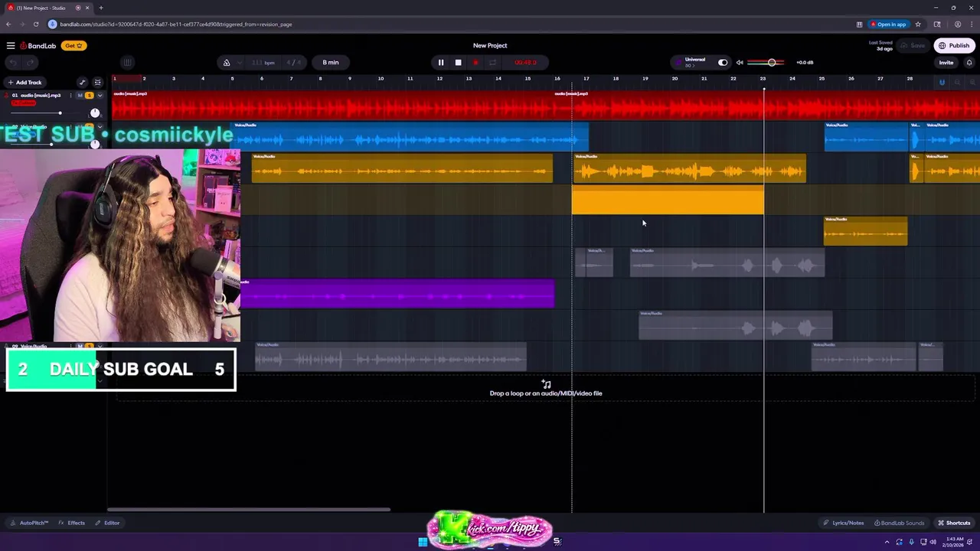Pause playback
This screenshot has height=551, width=980.
pos(441,63)
